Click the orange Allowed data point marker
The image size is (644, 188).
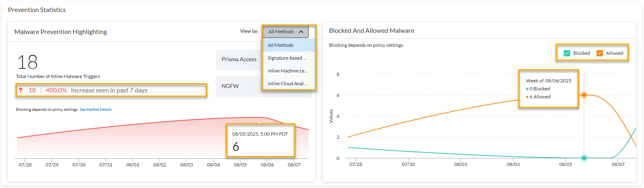[584, 95]
